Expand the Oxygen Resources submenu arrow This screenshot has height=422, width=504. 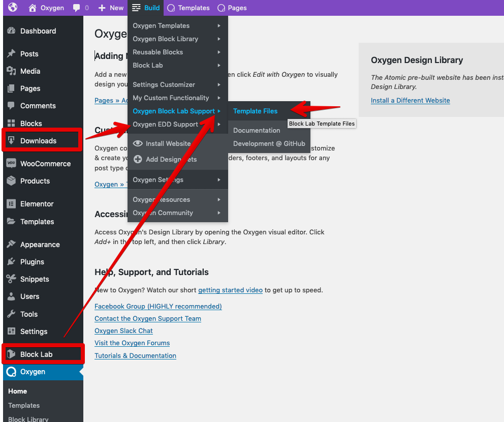219,199
